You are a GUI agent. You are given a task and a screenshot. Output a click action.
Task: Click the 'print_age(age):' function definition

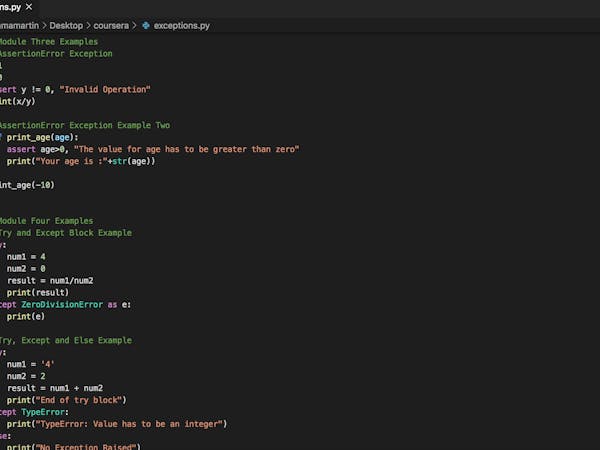point(42,137)
